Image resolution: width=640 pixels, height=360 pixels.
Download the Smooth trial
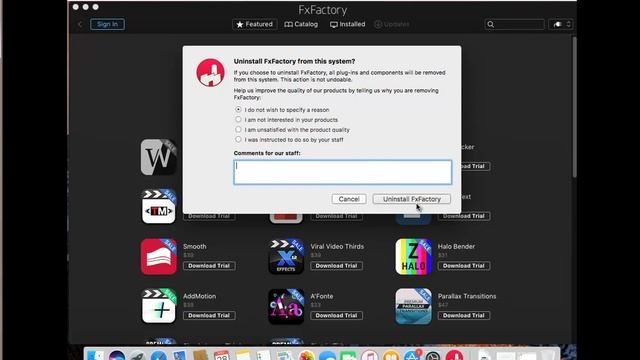[209, 266]
